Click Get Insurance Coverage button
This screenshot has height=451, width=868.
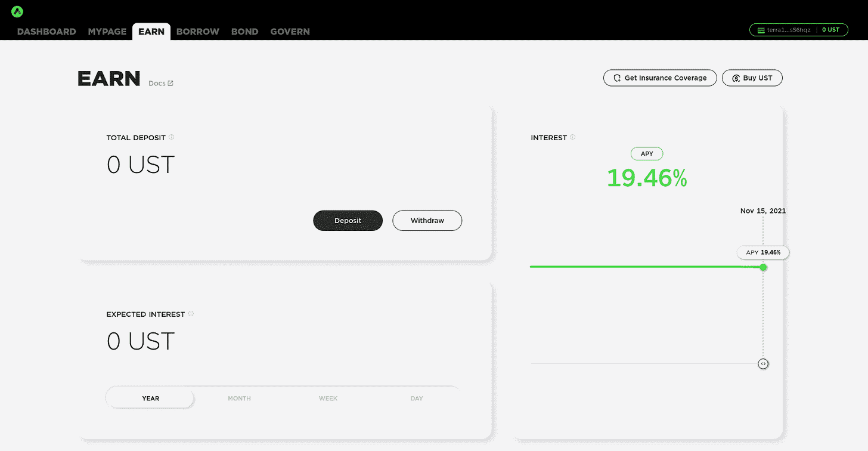(x=660, y=78)
